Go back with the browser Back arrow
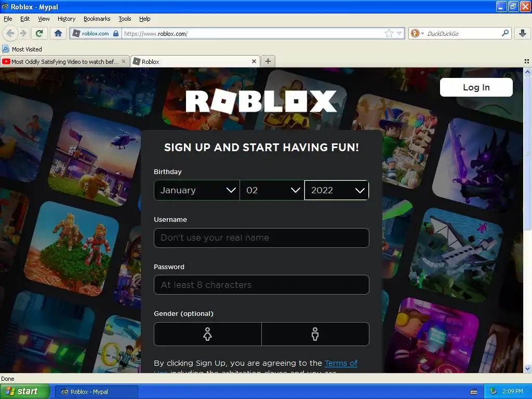The height and width of the screenshot is (399, 532). [10, 33]
